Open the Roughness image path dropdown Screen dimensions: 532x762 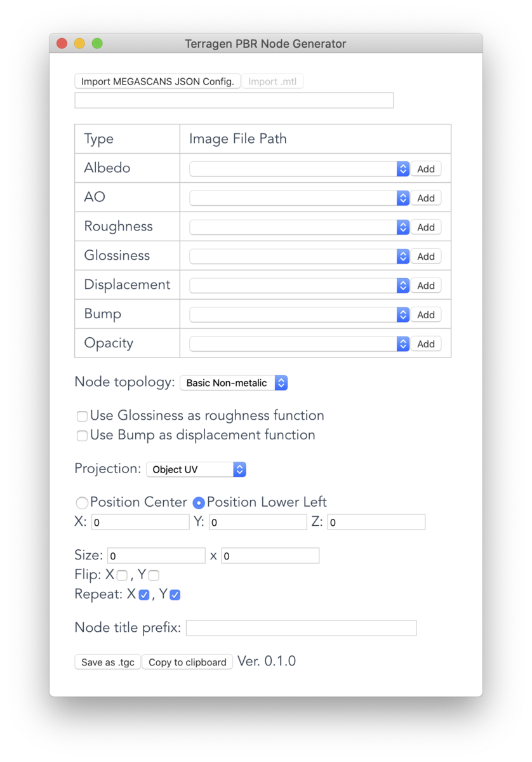[x=299, y=227]
